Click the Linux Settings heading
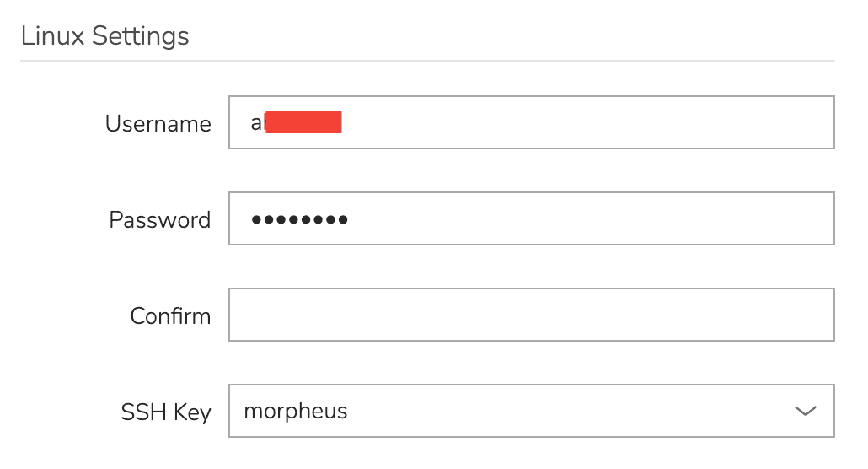This screenshot has height=469, width=868. point(105,36)
